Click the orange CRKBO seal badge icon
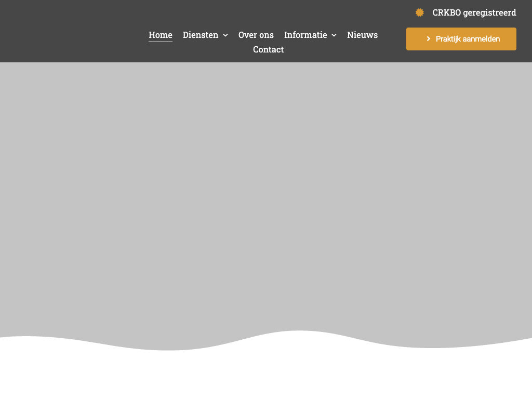 420,12
